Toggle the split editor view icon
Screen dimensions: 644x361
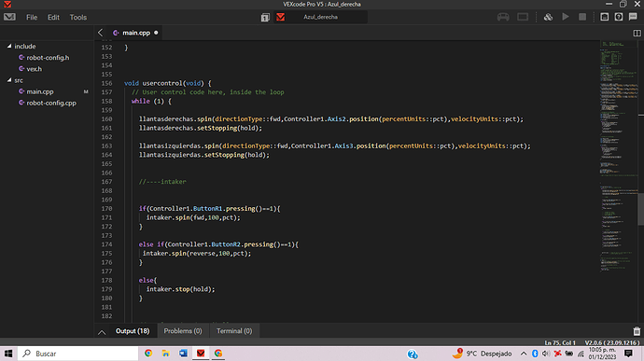[637, 33]
